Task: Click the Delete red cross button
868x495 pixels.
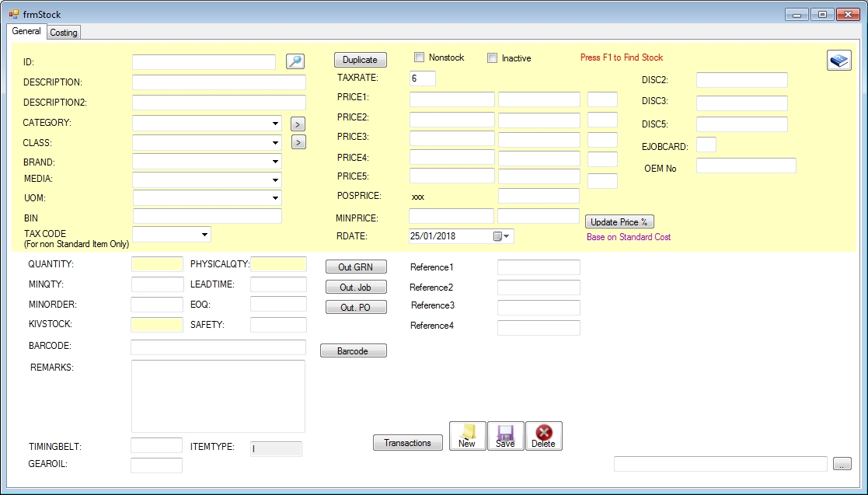Action: (x=544, y=436)
